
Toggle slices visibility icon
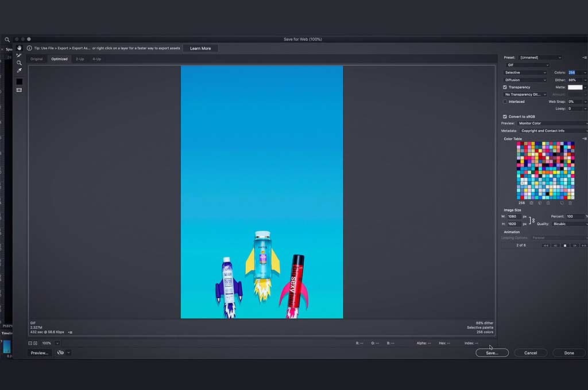[x=19, y=90]
